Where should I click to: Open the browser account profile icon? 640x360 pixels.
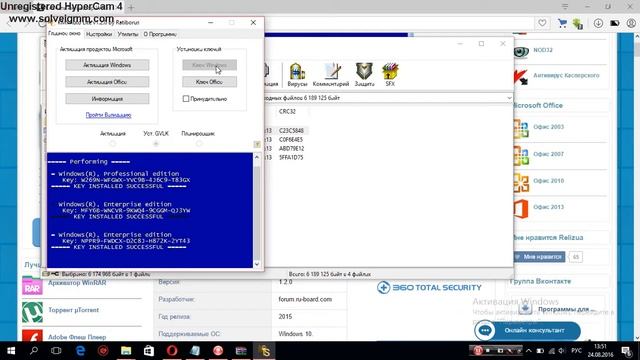631,23
